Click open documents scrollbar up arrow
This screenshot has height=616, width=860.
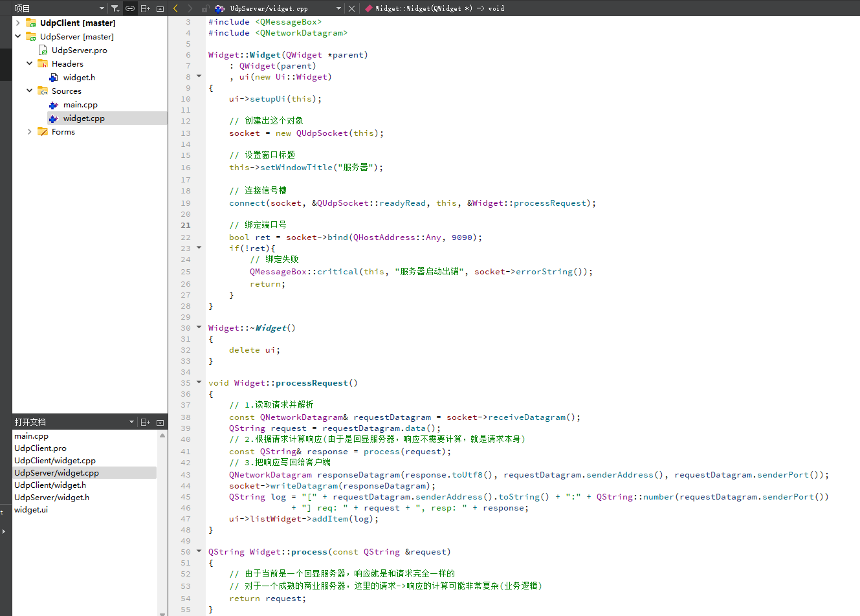coord(162,435)
